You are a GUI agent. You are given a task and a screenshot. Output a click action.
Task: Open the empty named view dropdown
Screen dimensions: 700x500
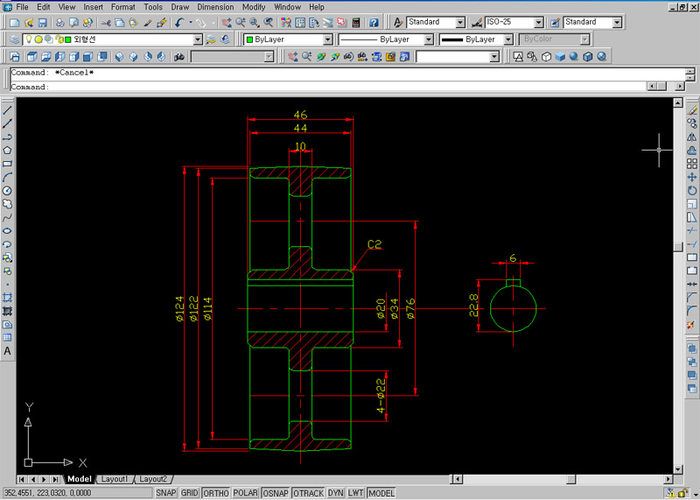coord(458,57)
